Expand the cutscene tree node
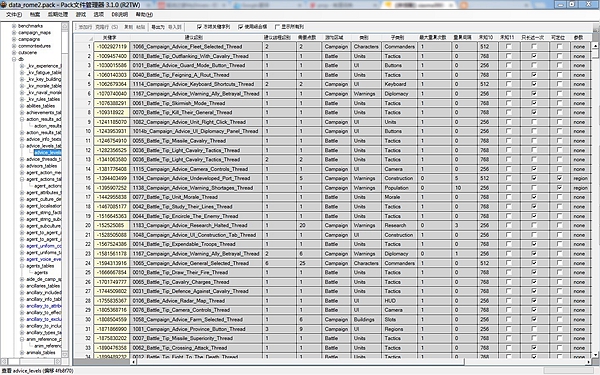Image resolution: width=600 pixels, height=375 pixels. [14, 52]
